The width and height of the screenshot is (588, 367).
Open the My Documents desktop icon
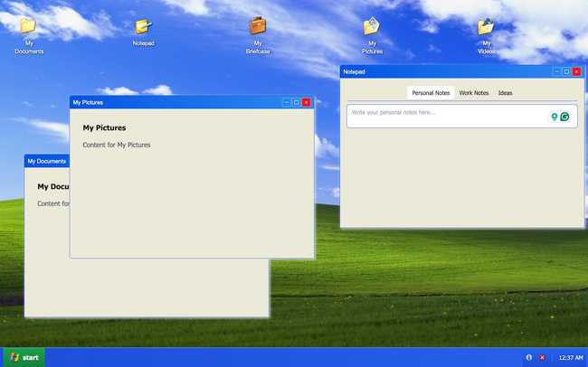[x=29, y=35]
